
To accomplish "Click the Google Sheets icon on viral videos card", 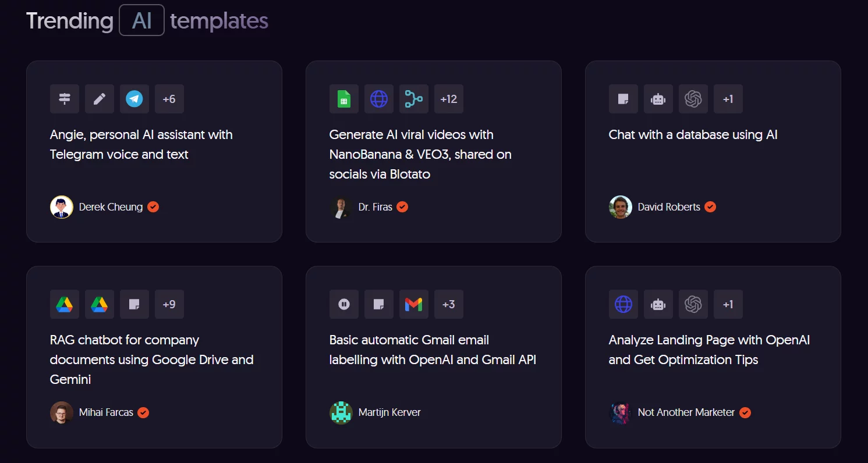I will coord(344,99).
